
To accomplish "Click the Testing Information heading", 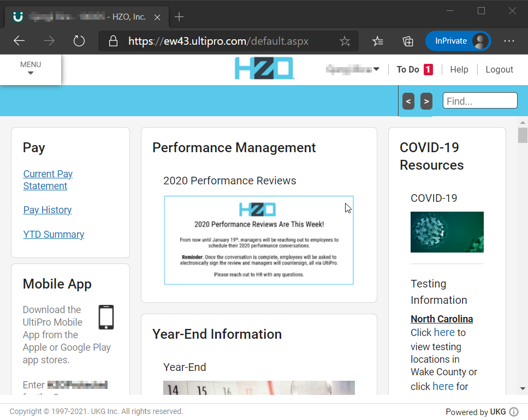I will pyautogui.click(x=439, y=291).
